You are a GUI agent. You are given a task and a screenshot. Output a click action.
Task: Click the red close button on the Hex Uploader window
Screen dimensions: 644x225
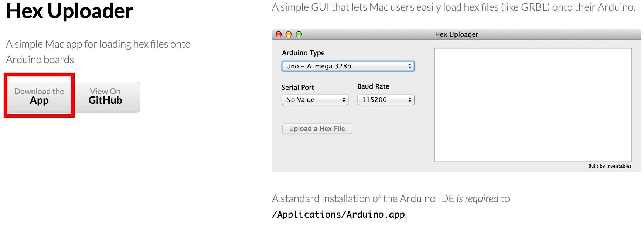(278, 34)
